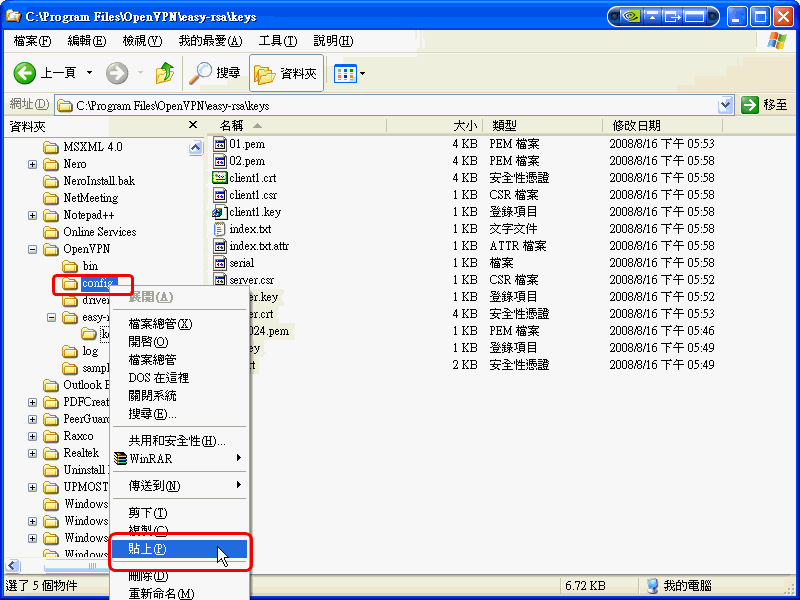This screenshot has height=600, width=800.
Task: Select the index.txt.attr file icon
Action: pos(220,246)
